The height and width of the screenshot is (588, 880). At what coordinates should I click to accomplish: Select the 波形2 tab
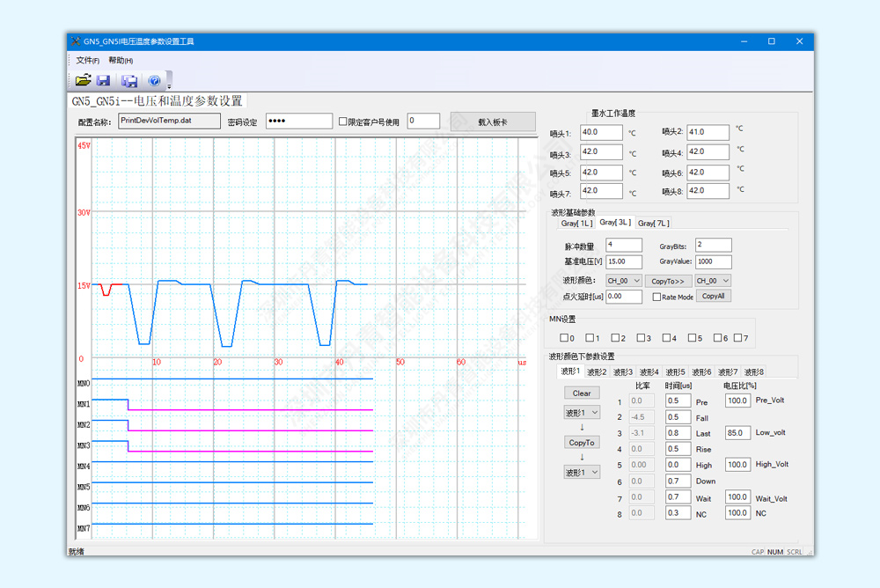[597, 371]
